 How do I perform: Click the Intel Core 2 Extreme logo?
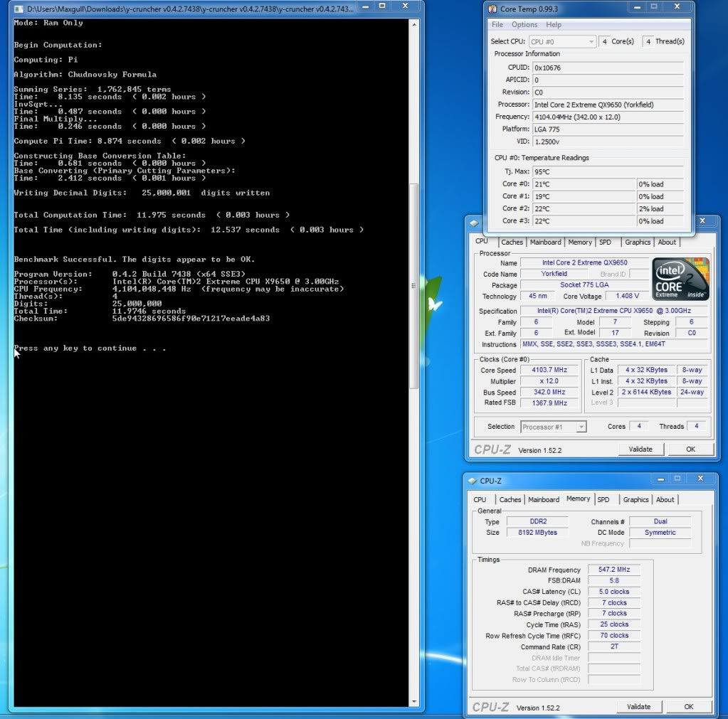680,278
